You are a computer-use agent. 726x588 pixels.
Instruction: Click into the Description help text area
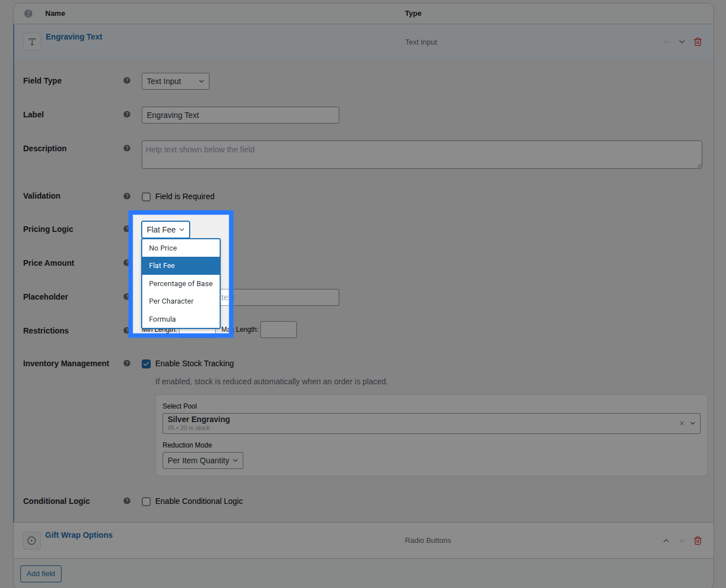click(x=422, y=155)
